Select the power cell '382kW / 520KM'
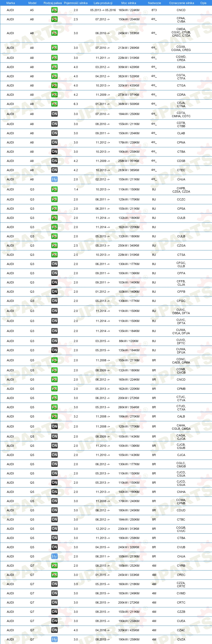This screenshot has height=644, width=212. (x=129, y=76)
